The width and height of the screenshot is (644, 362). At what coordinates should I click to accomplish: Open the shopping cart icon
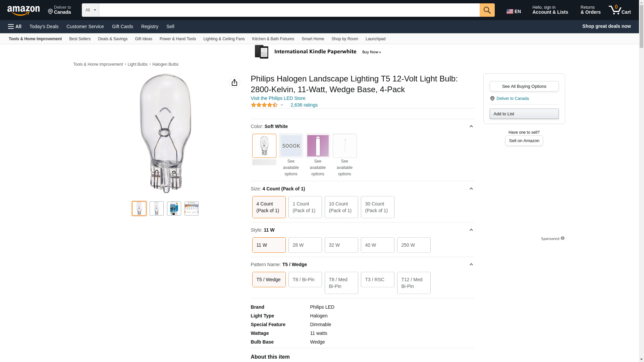coord(620,10)
